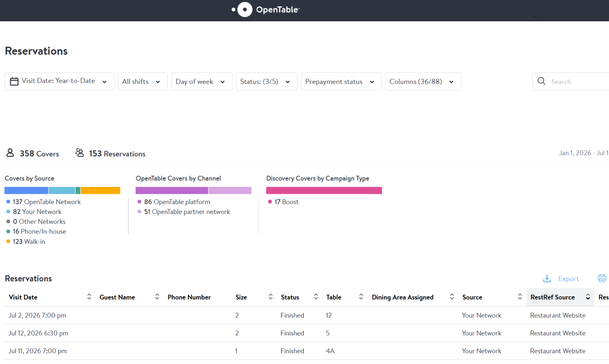609x364 pixels.
Task: Click table value '12' in first row
Action: tap(329, 315)
